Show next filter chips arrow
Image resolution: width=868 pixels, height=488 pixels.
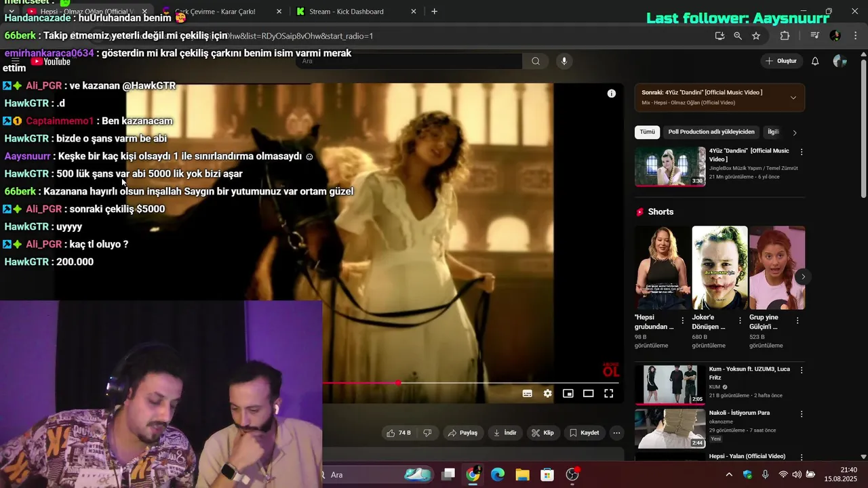[x=795, y=133]
